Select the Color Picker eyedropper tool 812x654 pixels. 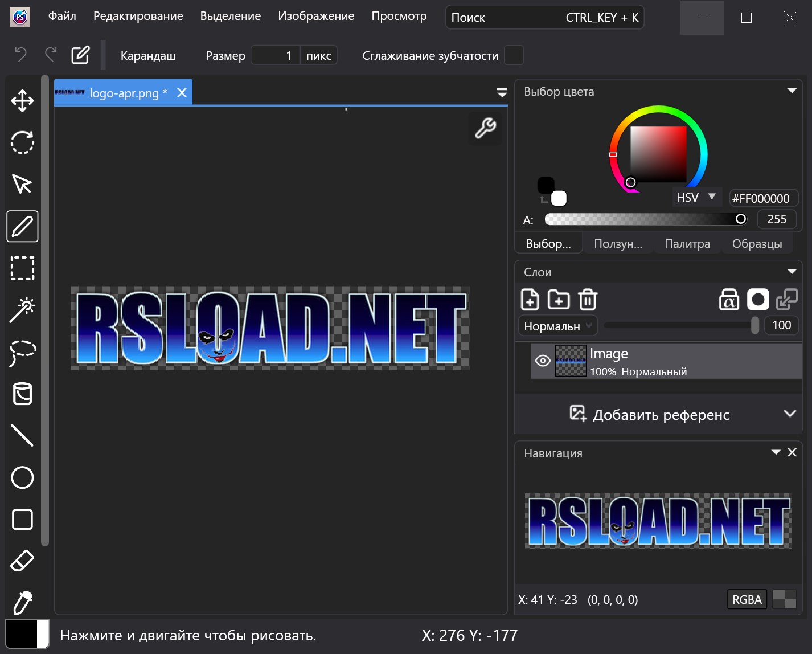(22, 603)
